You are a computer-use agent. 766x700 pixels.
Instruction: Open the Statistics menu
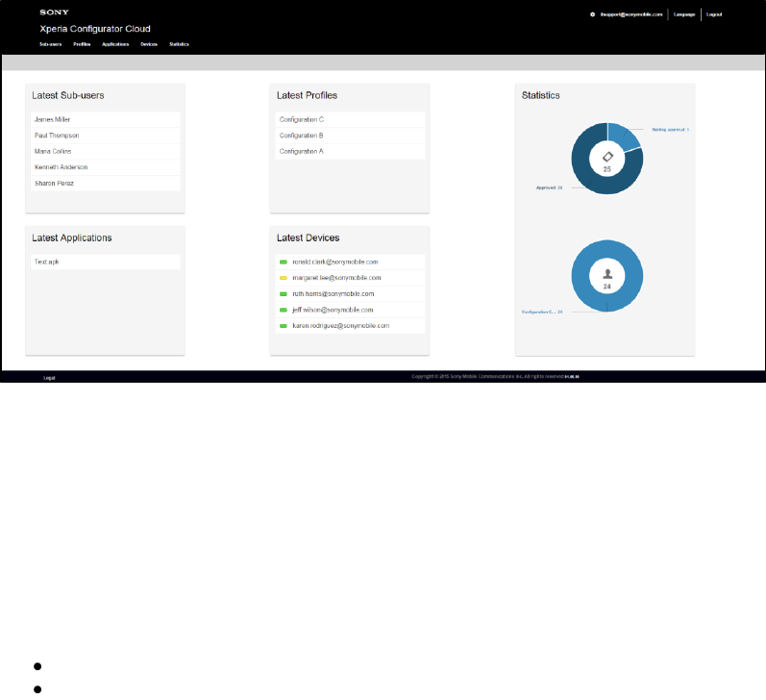click(x=179, y=44)
